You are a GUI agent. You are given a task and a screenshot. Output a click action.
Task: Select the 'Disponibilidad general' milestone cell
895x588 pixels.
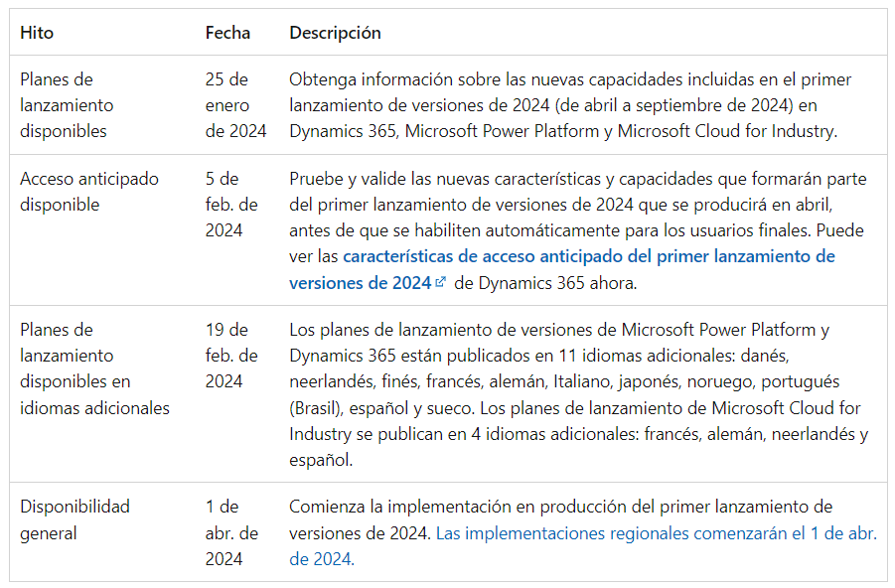pyautogui.click(x=75, y=519)
